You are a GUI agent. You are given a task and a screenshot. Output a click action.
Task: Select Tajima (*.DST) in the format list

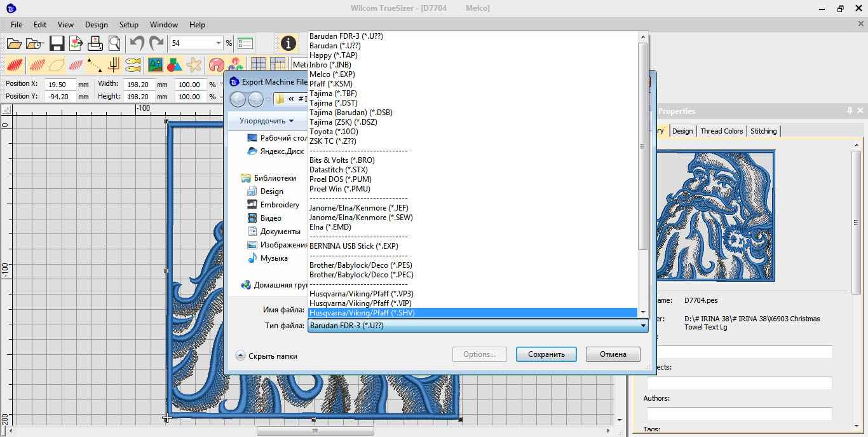(333, 103)
